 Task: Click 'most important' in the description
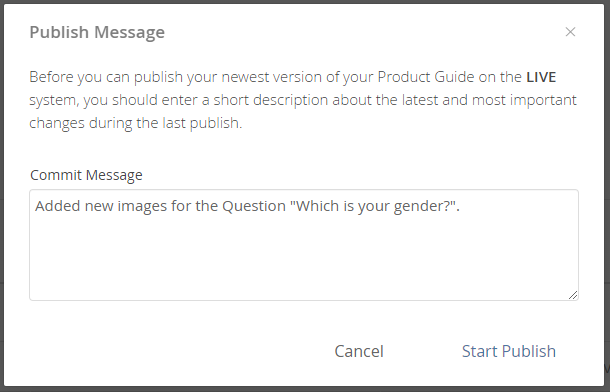click(x=524, y=100)
